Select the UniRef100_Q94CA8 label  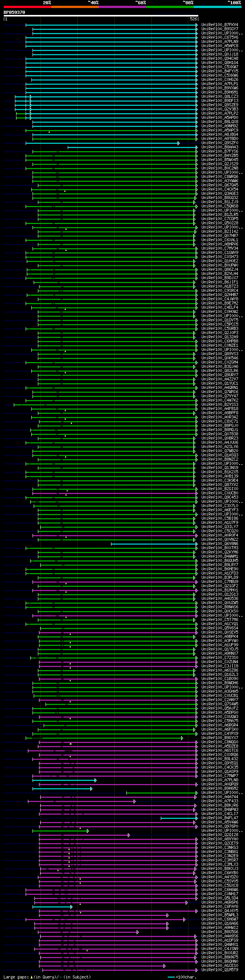[220, 59]
